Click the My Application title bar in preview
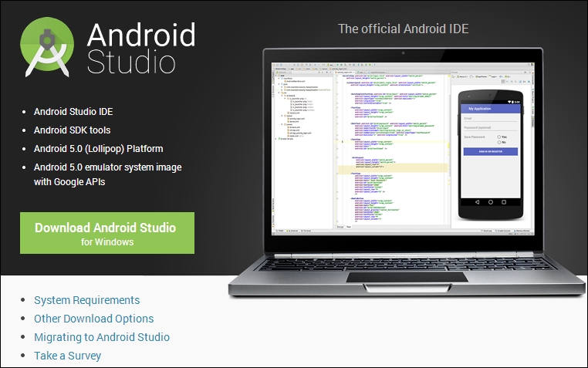 pyautogui.click(x=491, y=109)
